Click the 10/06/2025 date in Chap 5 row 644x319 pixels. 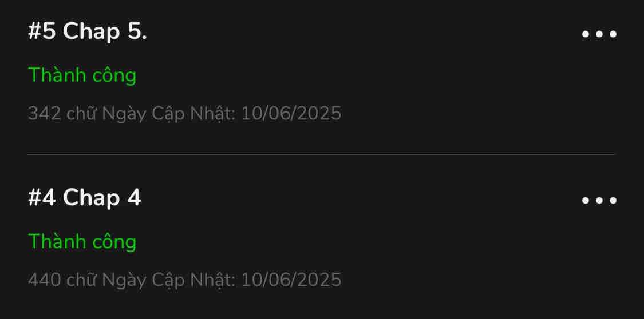[x=291, y=113]
